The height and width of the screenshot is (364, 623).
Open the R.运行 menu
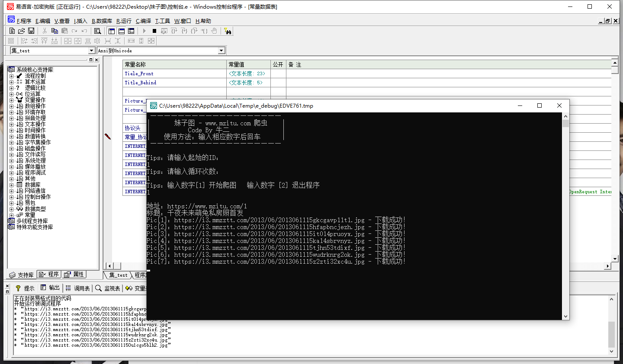124,21
